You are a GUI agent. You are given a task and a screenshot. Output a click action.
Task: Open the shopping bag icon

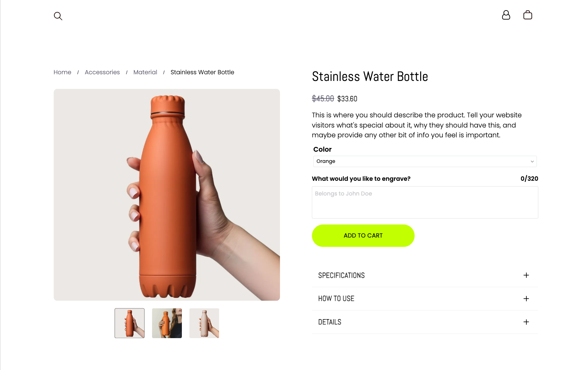pyautogui.click(x=528, y=15)
